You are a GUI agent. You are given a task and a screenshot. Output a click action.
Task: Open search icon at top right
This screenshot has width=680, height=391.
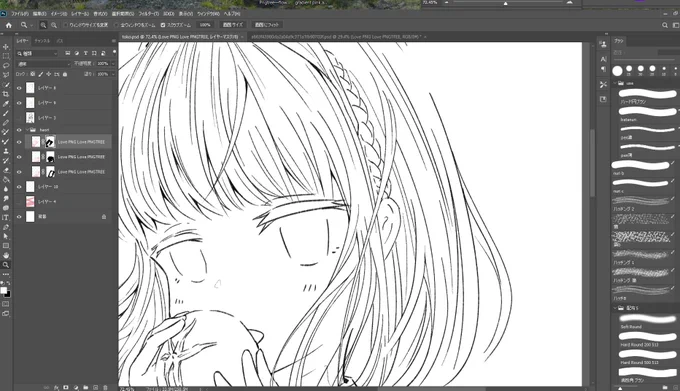[664, 25]
